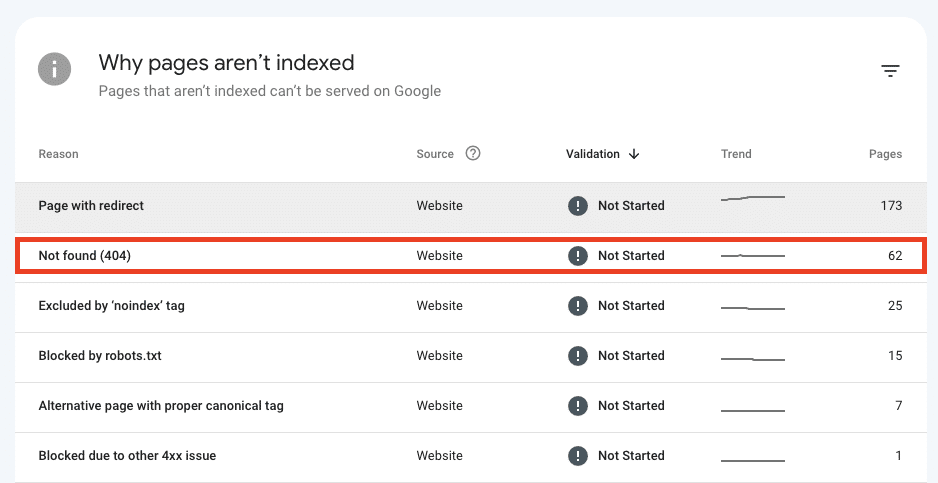Open the Not found (404) issue
The height and width of the screenshot is (483, 938).
point(85,256)
